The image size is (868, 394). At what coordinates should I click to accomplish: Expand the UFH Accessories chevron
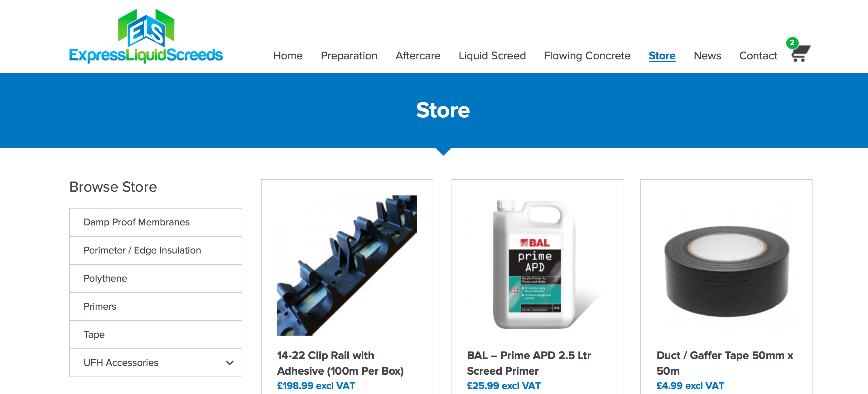(x=229, y=363)
